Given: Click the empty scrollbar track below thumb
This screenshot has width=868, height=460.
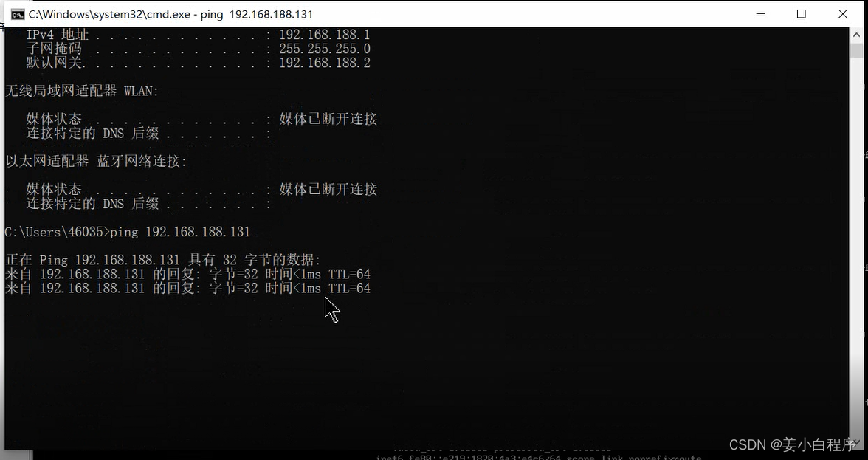Looking at the screenshot, I should [x=856, y=249].
